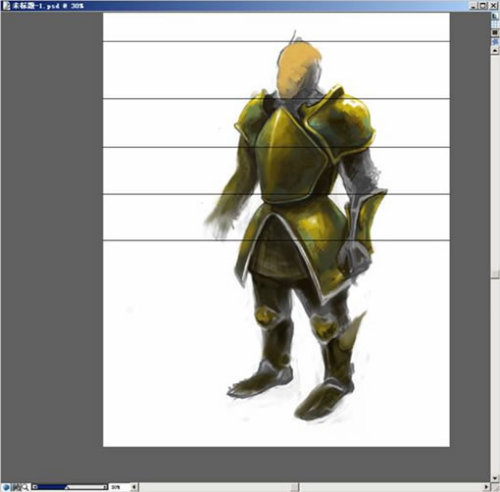Viewport: 500px width, 492px height.
Task: Click the black square output preview icon
Action: click(495, 32)
